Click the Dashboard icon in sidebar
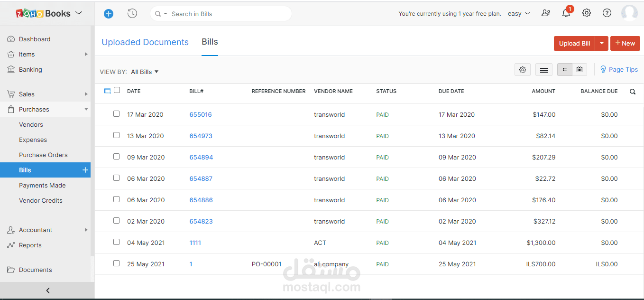This screenshot has height=300, width=644. [11, 39]
